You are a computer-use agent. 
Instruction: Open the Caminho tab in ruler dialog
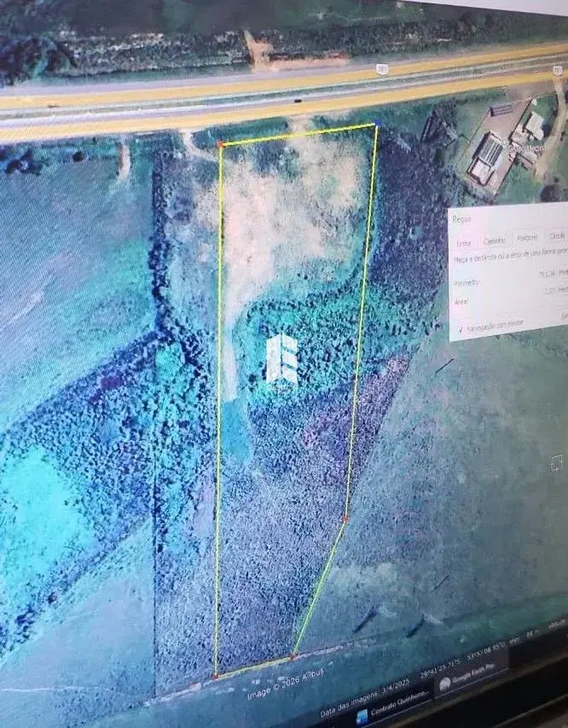(494, 240)
